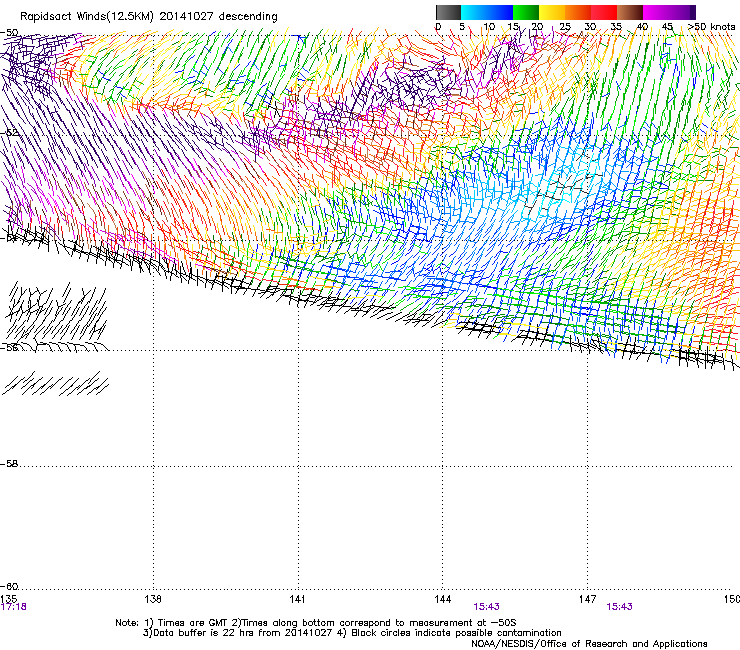Click the gray 0-5 knots color segment
Viewport: 740px width, 650px height.
click(448, 12)
